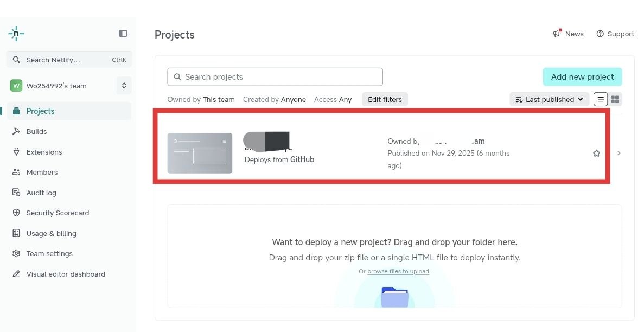Click the Usage & billing receipt icon
The height and width of the screenshot is (332, 644).
point(16,233)
